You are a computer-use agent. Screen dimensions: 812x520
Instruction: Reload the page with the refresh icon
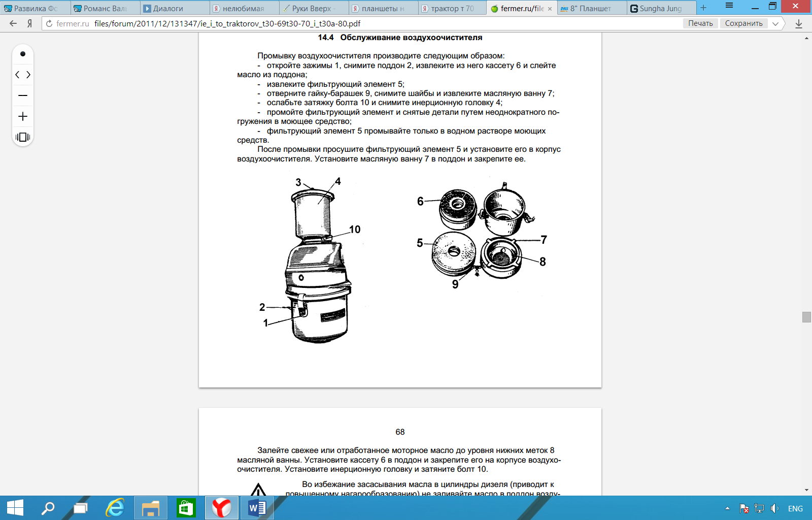[49, 23]
